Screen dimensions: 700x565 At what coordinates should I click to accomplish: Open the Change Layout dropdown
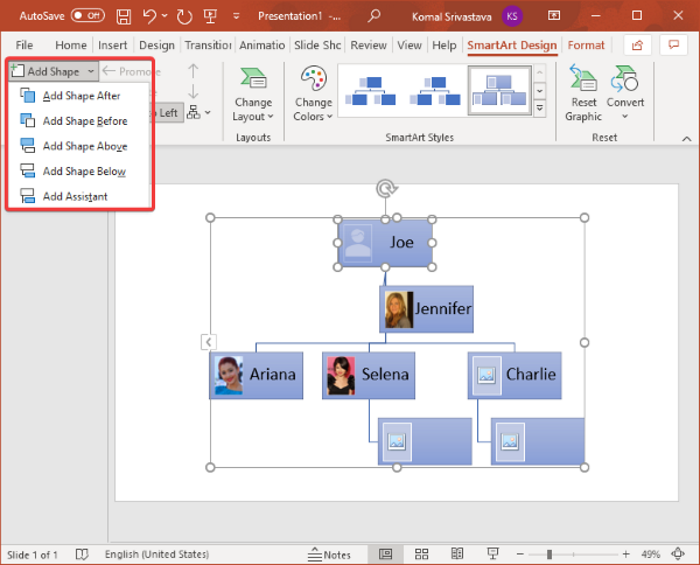coord(253,95)
